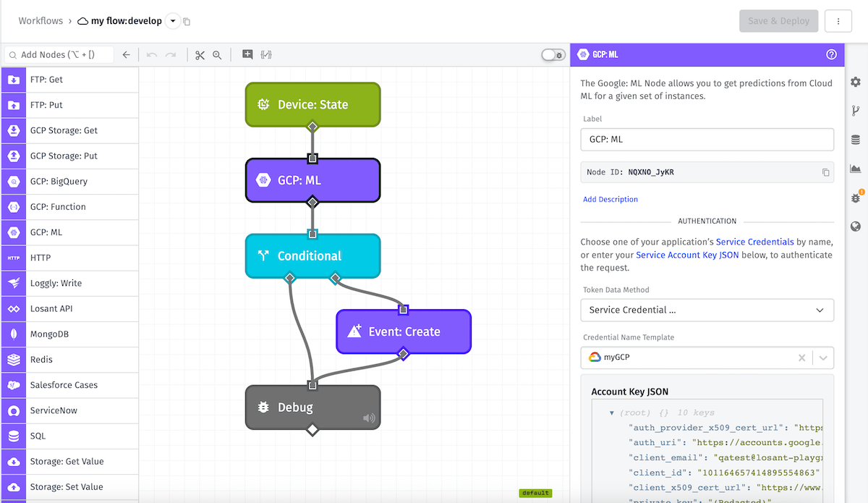Open the help icon in GCP: ML header
Screen dimensions: 868x503
832,54
